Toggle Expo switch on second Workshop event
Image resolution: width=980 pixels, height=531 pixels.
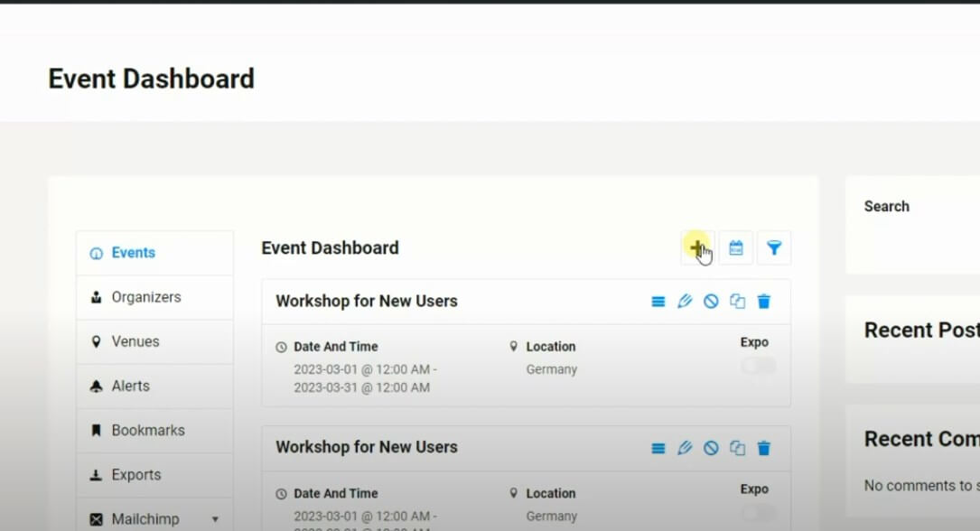click(759, 513)
